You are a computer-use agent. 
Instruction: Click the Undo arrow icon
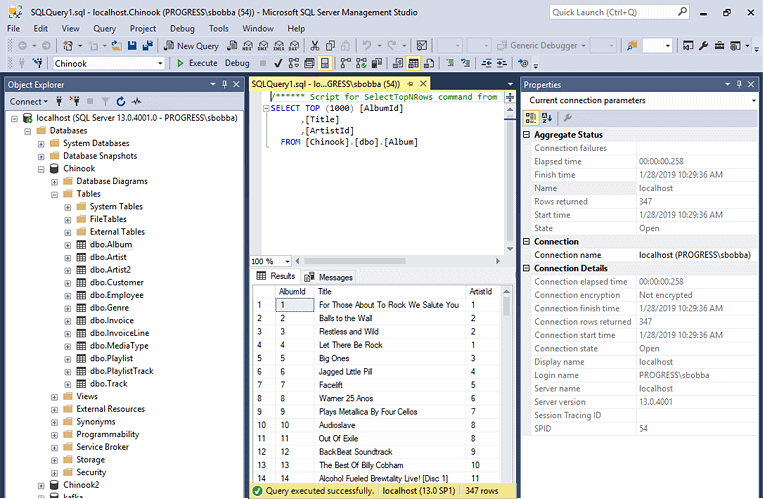coord(366,46)
